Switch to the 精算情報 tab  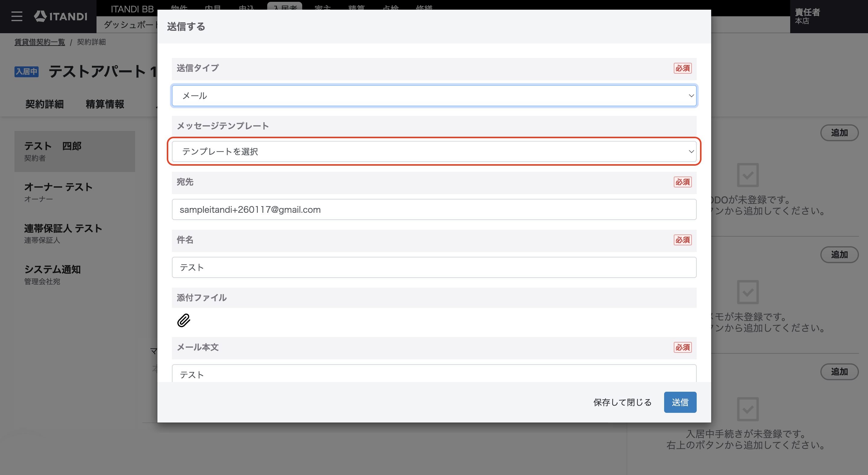point(105,104)
